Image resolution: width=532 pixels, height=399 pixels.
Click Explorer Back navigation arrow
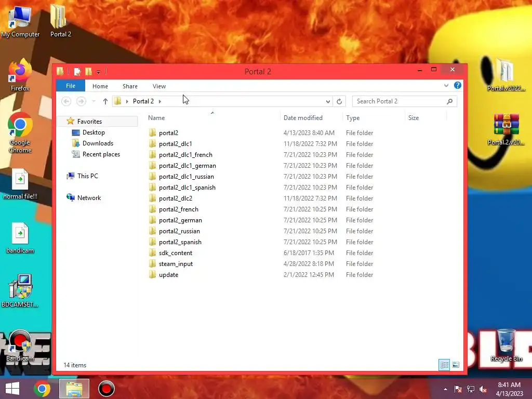pyautogui.click(x=66, y=101)
